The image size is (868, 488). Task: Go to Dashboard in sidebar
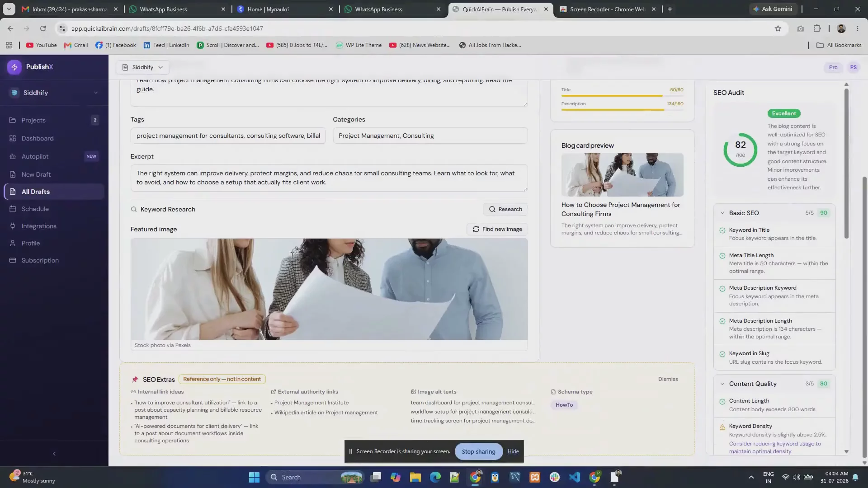[x=54, y=138]
